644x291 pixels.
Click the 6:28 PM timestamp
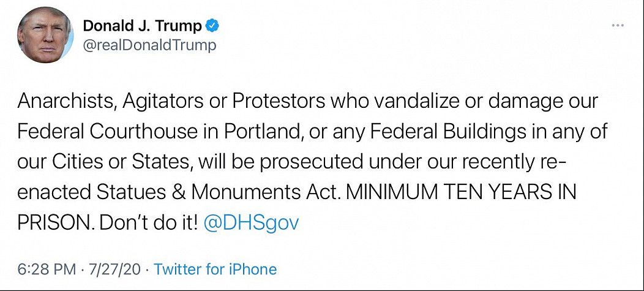tap(46, 269)
